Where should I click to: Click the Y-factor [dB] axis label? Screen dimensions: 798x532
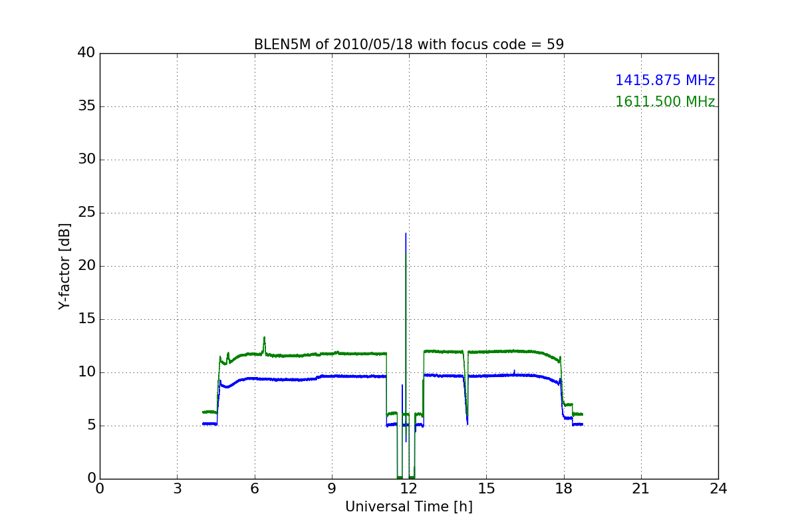point(65,266)
